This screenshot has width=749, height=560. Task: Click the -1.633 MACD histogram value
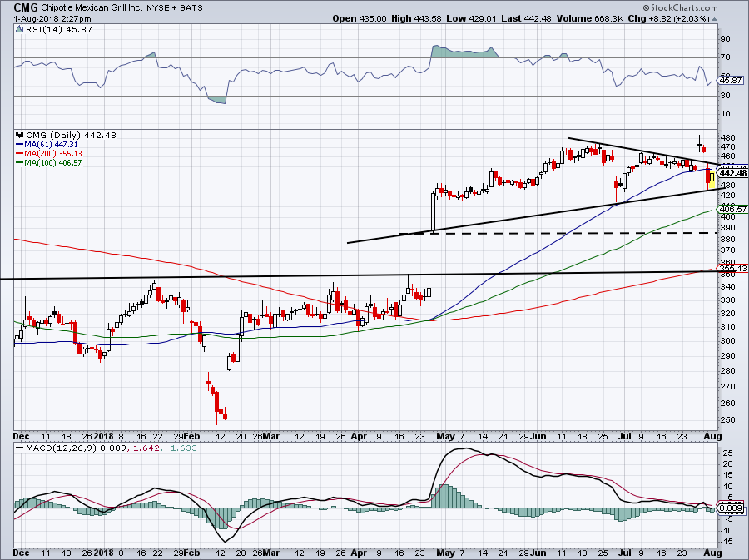pos(181,448)
